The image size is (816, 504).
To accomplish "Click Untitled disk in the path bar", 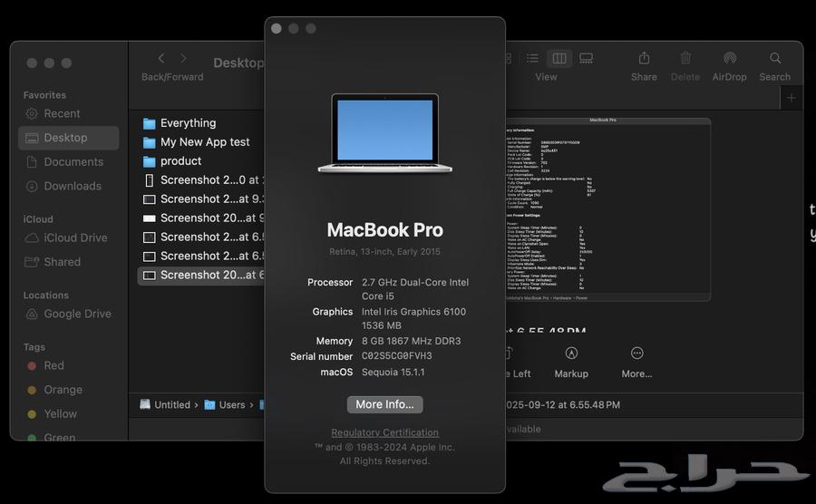I will pos(171,405).
